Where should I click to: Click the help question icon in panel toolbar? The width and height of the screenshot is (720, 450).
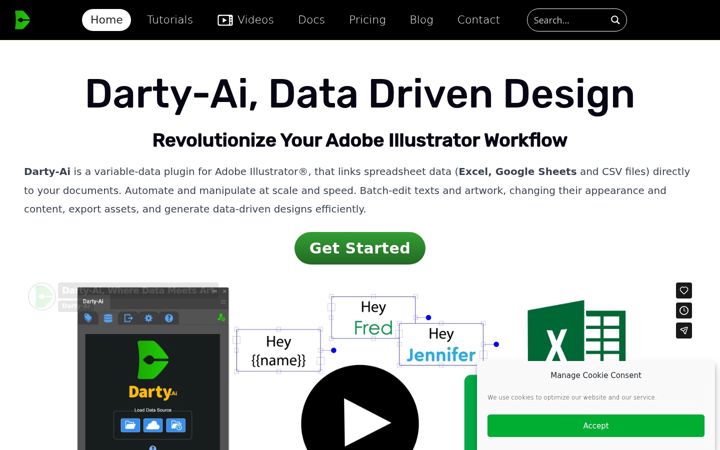pyautogui.click(x=169, y=318)
